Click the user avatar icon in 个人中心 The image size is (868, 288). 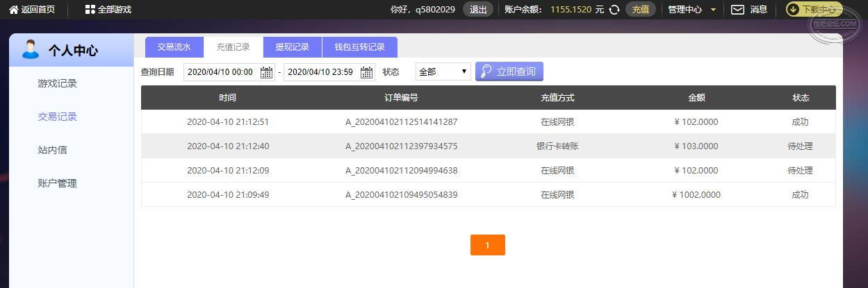31,49
